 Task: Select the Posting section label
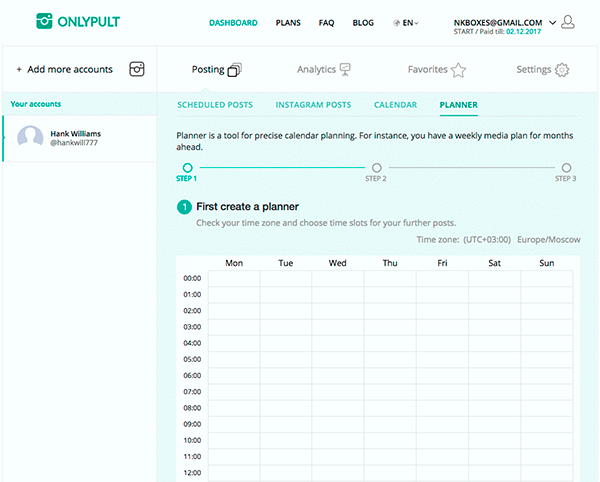208,70
